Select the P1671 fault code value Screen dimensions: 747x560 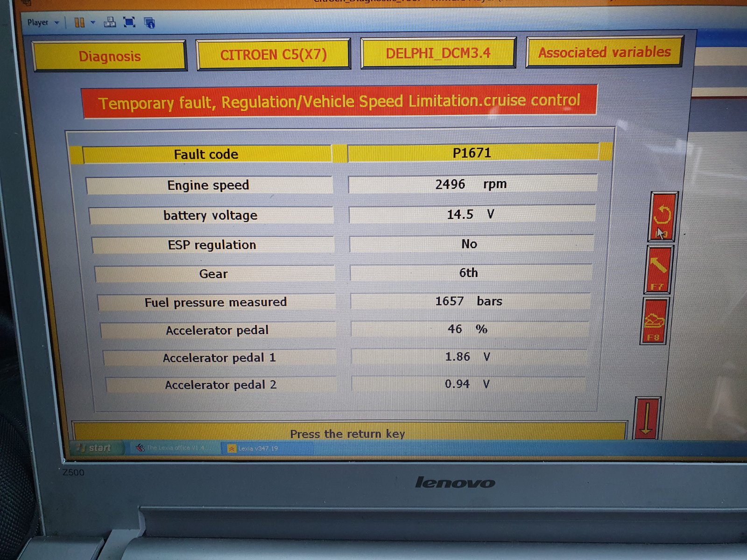point(472,153)
